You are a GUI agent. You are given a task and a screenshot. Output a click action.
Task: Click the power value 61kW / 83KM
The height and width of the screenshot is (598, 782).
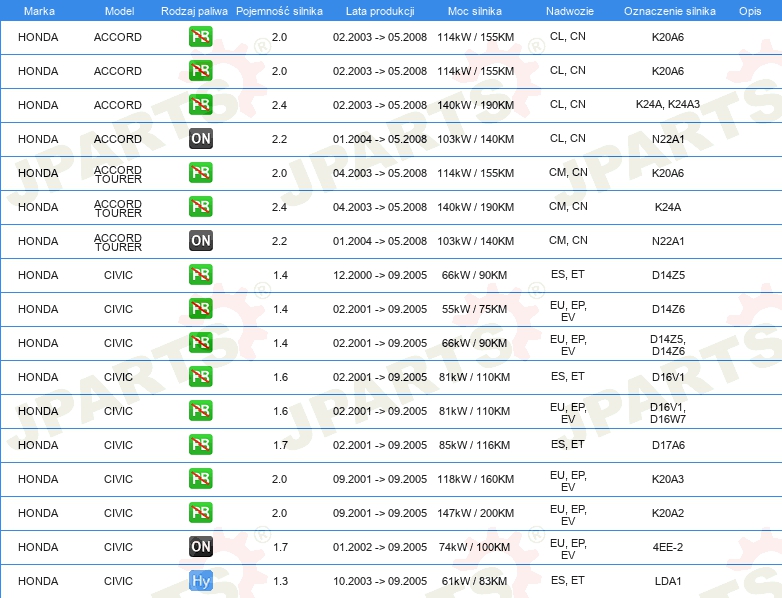point(474,581)
